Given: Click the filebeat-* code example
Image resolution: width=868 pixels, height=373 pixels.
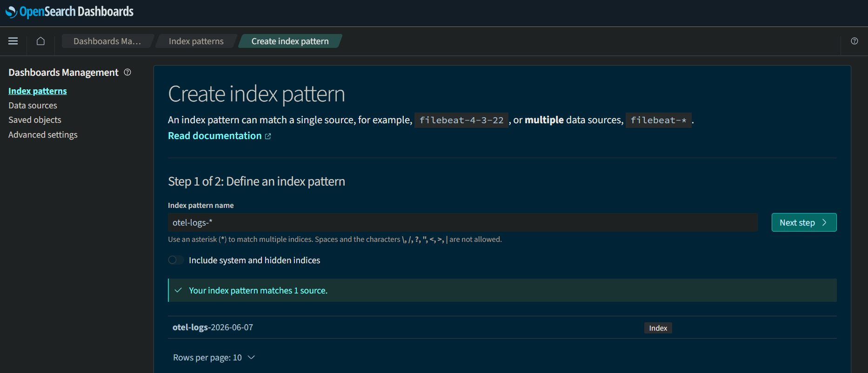Looking at the screenshot, I should point(658,120).
